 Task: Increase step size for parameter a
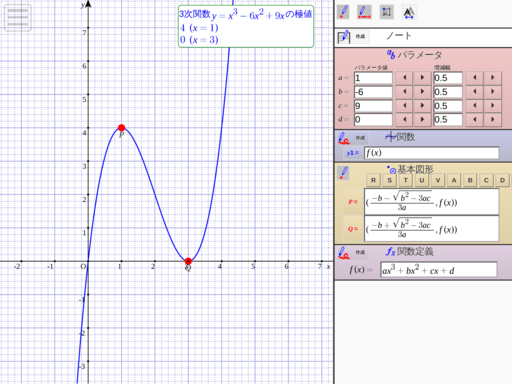[x=493, y=78]
